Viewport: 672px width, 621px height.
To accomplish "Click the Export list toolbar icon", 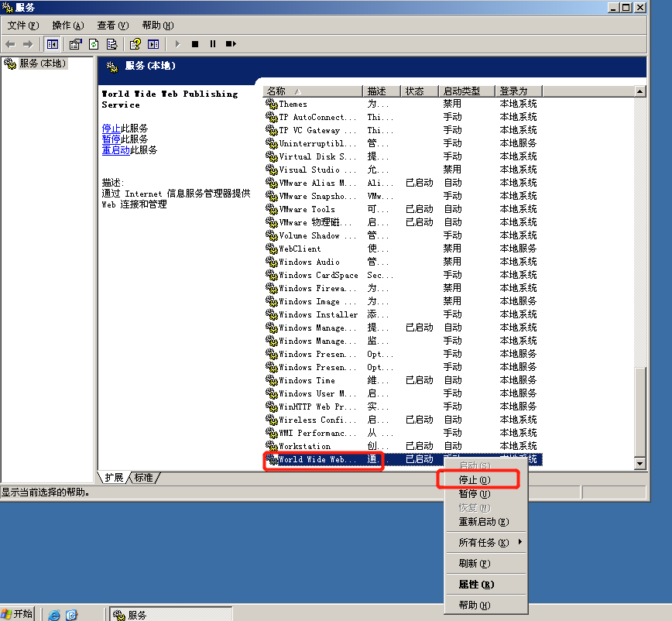I will tap(111, 44).
